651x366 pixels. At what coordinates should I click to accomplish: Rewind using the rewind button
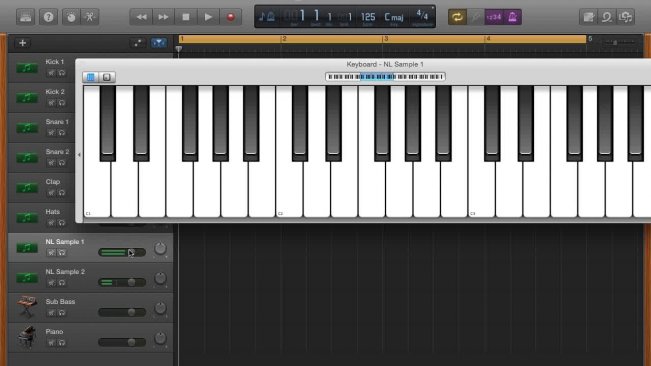tap(141, 17)
